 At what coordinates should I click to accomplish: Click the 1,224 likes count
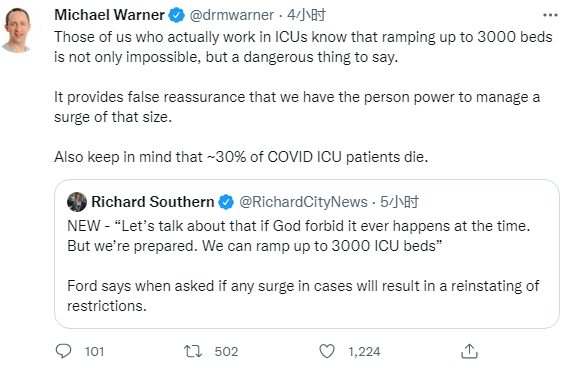point(364,352)
